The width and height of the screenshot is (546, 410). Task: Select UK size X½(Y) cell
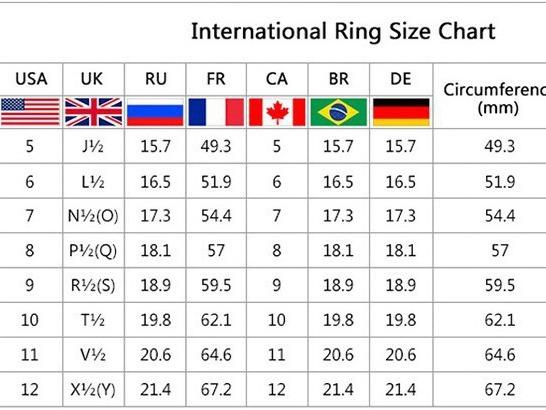click(93, 389)
